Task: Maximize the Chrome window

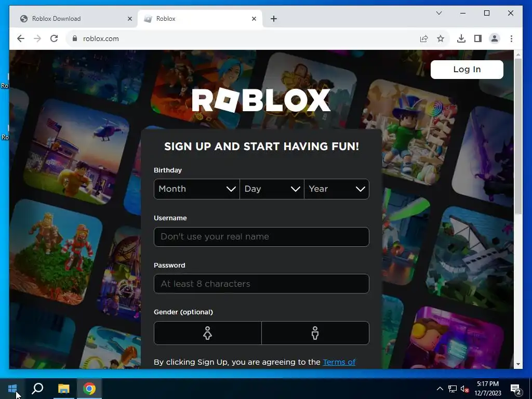Action: [486, 13]
